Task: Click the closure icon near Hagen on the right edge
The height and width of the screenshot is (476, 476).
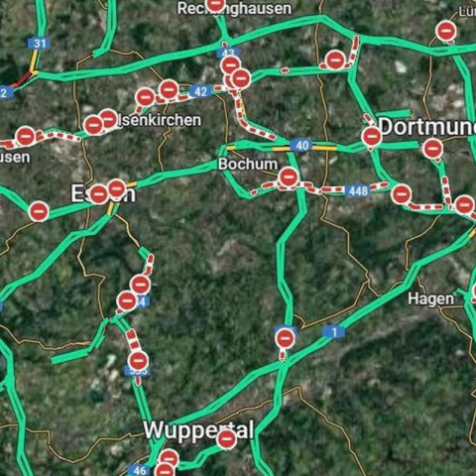Action: (x=475, y=292)
